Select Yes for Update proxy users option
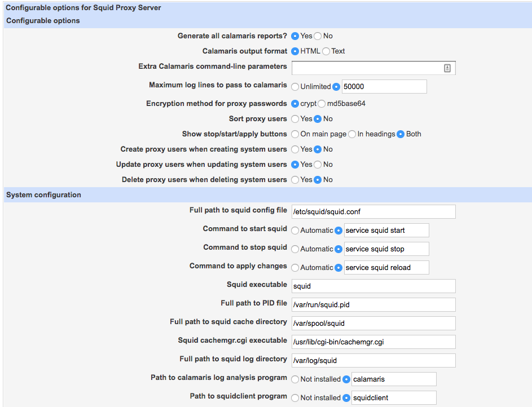532x407 pixels. pyautogui.click(x=295, y=165)
